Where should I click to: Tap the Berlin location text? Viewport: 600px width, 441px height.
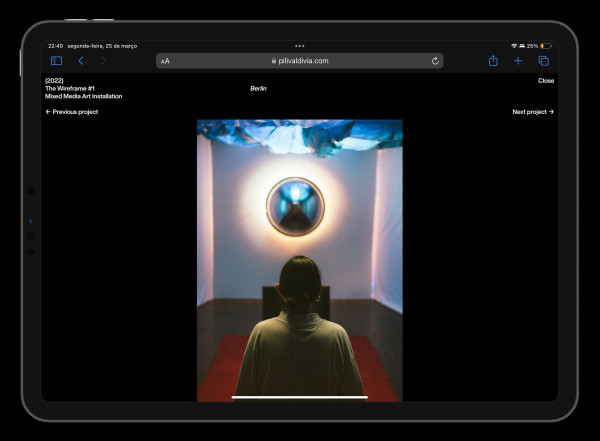click(258, 88)
